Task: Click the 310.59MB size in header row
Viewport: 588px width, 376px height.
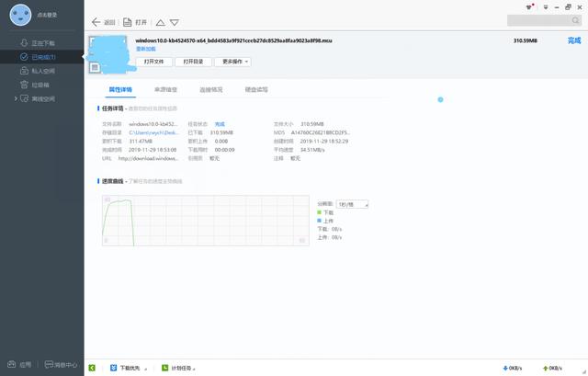Action: point(526,40)
